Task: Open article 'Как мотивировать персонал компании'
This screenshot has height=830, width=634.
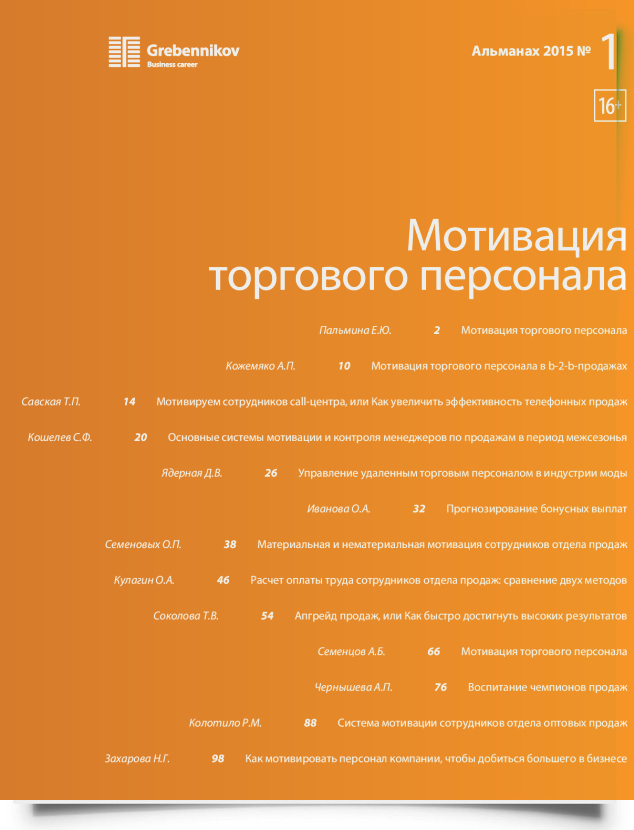Action: click(436, 759)
